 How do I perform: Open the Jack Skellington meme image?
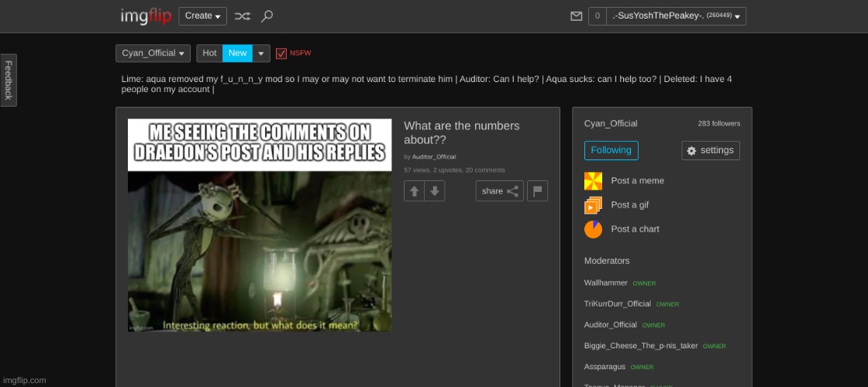[260, 225]
